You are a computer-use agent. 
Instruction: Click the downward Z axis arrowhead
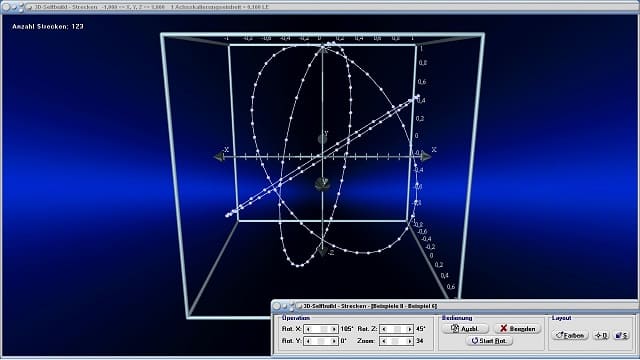323,251
